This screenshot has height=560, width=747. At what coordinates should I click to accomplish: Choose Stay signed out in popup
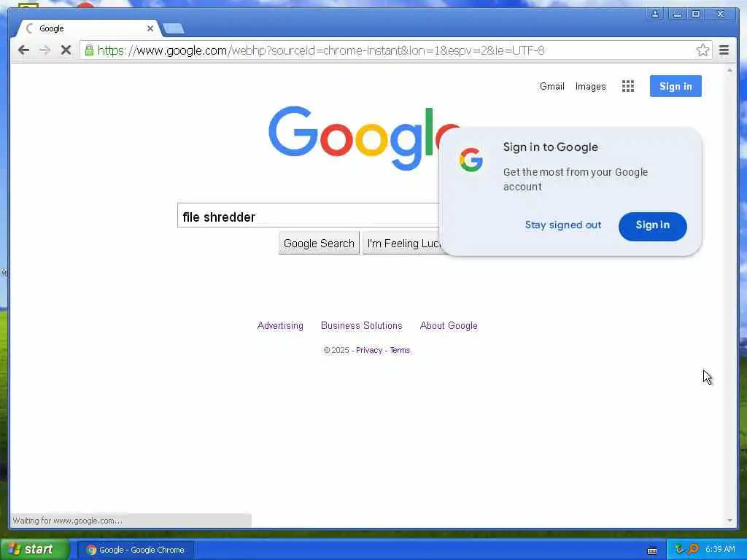pos(562,225)
